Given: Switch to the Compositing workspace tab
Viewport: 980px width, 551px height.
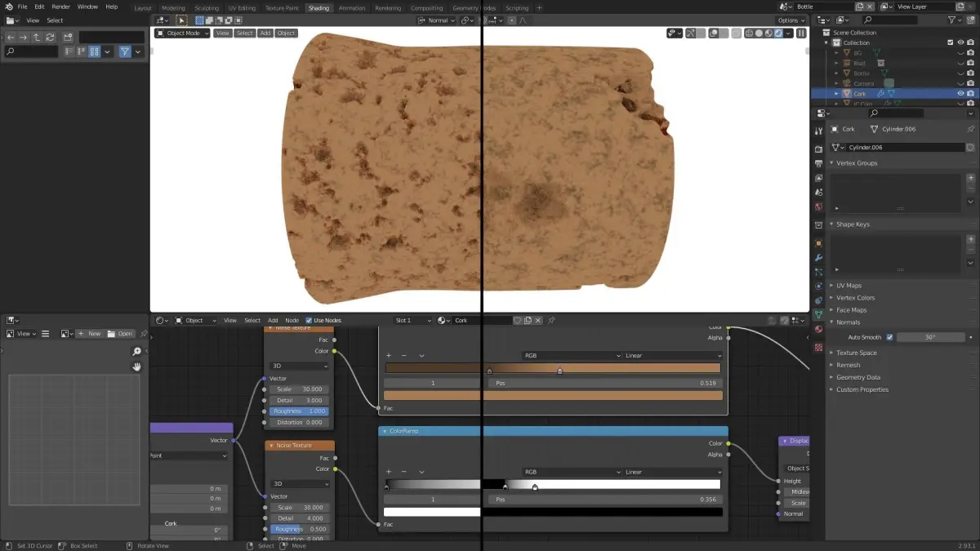Looking at the screenshot, I should (426, 7).
